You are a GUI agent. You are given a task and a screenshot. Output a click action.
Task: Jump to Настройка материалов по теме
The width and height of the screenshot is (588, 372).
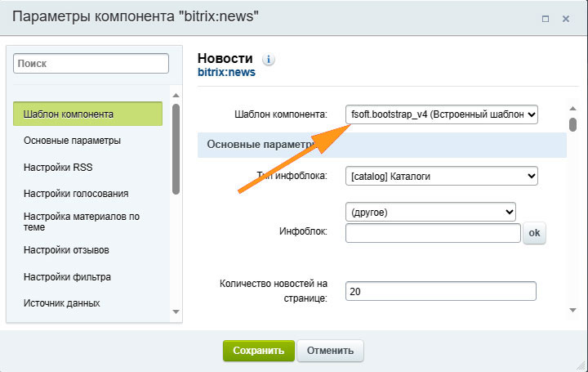click(82, 222)
